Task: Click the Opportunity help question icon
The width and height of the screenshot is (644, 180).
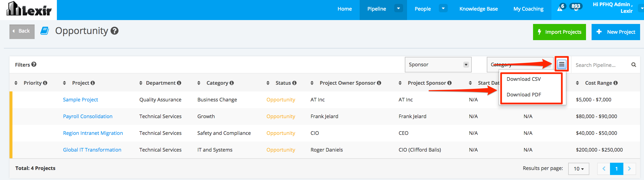Action: pyautogui.click(x=115, y=31)
